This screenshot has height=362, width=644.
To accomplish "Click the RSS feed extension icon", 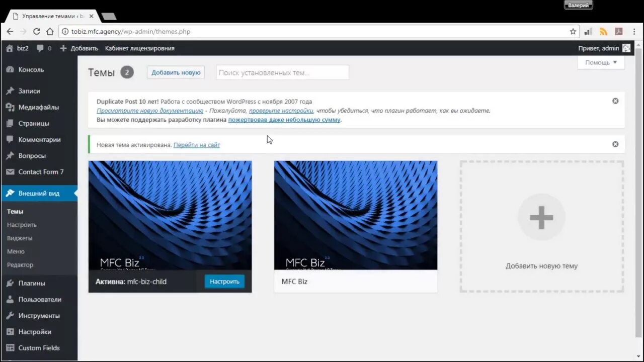I will (x=603, y=31).
